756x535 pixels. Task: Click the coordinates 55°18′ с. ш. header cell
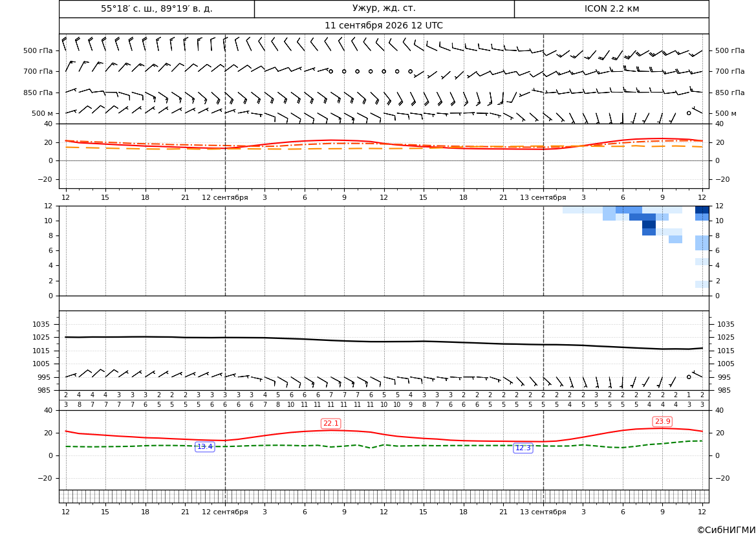pos(157,8)
